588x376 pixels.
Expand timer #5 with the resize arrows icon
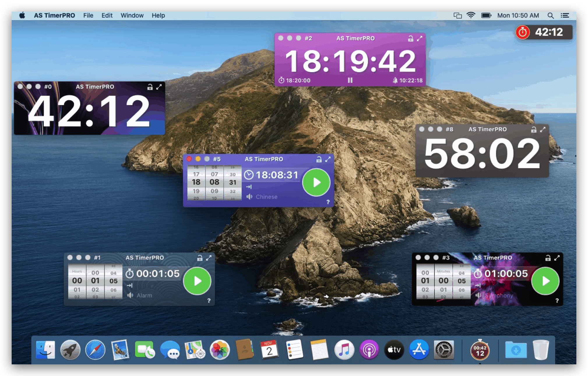pyautogui.click(x=328, y=159)
